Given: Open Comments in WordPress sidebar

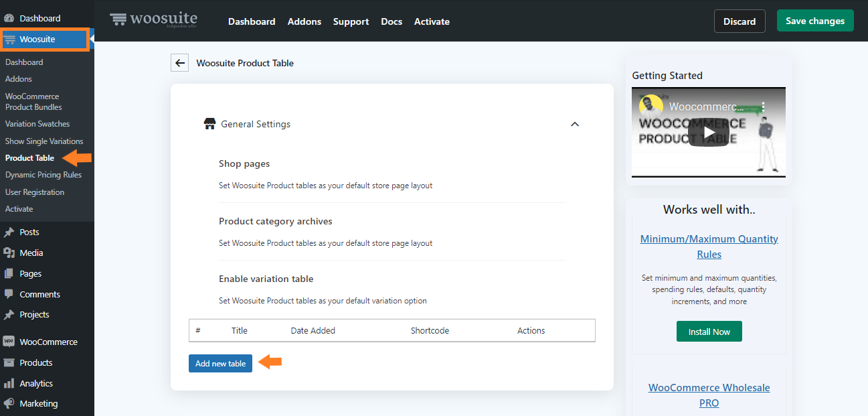Looking at the screenshot, I should (x=40, y=295).
